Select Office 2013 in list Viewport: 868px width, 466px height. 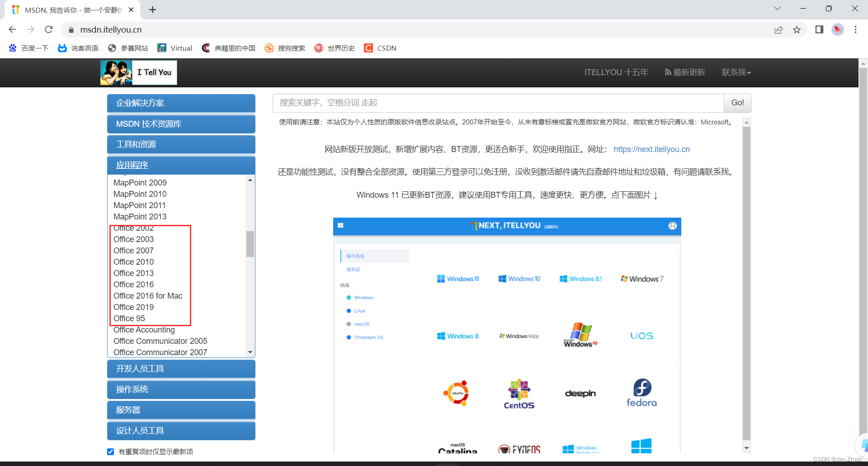point(133,273)
